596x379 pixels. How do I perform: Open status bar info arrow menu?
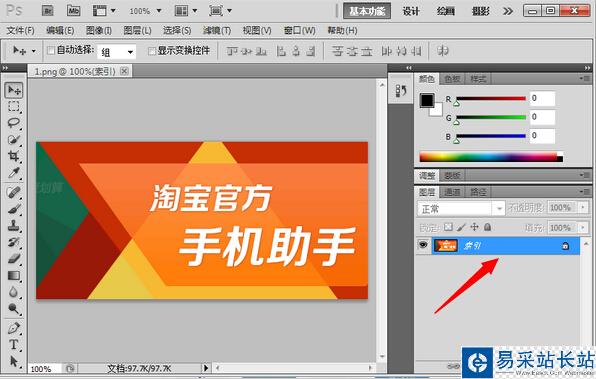206,368
